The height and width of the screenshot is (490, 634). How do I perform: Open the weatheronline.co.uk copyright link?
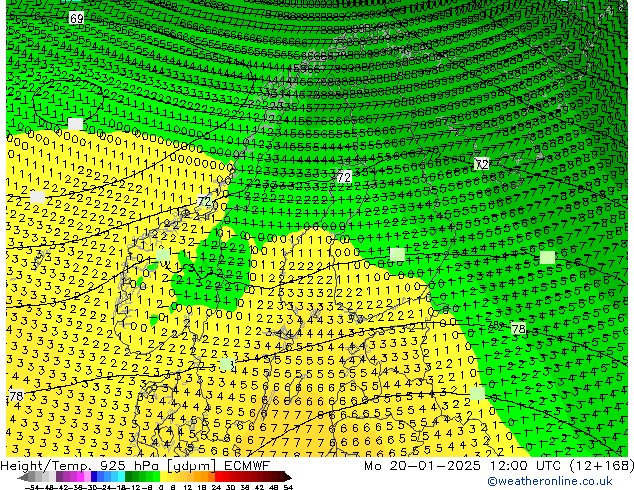[550, 482]
